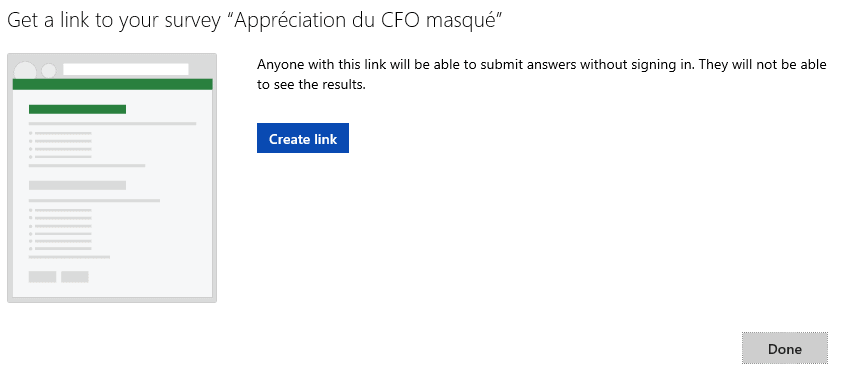Click the "Anyone with this link" description text
Image resolution: width=857 pixels, height=380 pixels.
pos(542,65)
